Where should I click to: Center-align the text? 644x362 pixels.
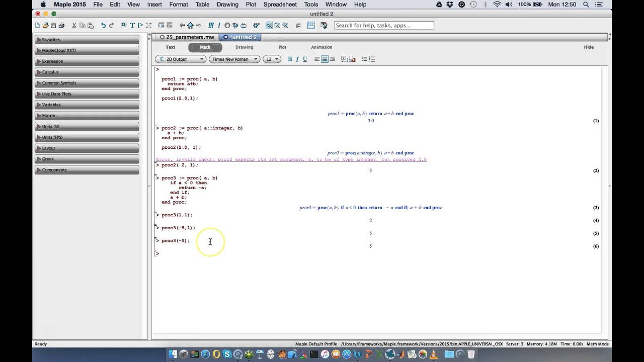pos(325,59)
